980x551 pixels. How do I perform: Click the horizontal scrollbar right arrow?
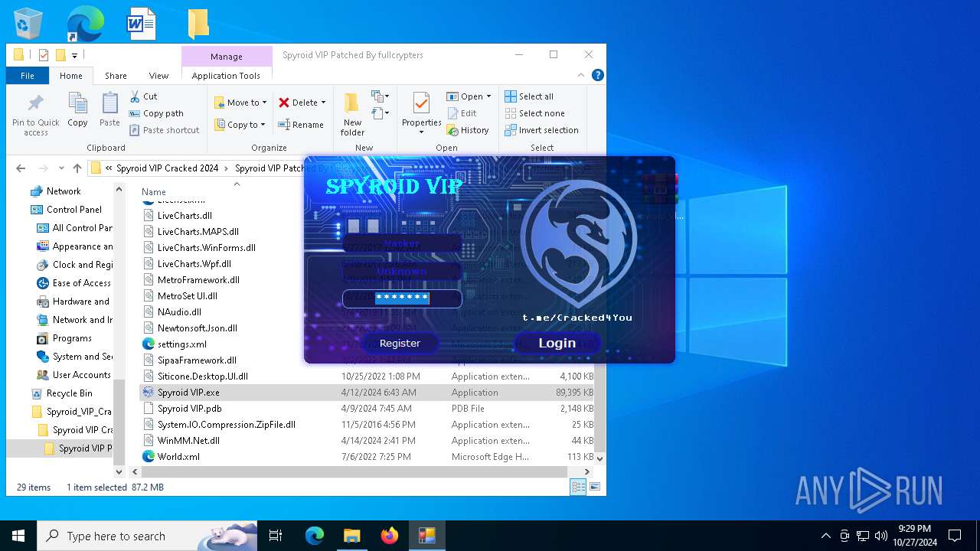[588, 471]
